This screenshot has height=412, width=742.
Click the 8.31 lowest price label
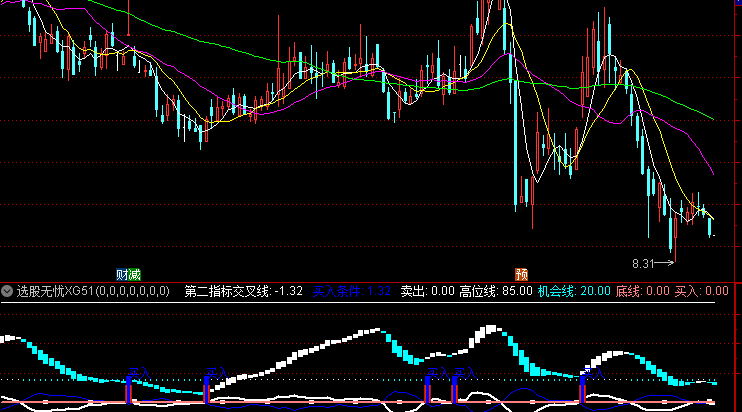point(643,264)
